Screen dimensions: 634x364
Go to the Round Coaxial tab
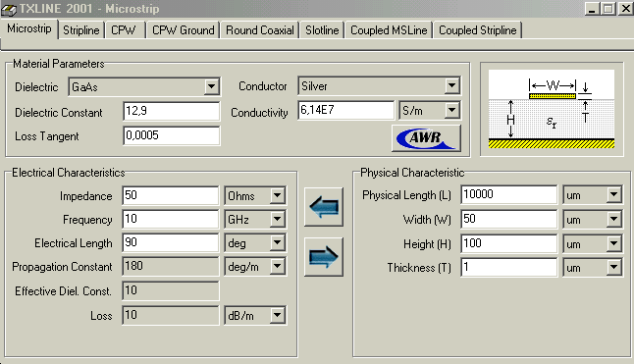(259, 30)
